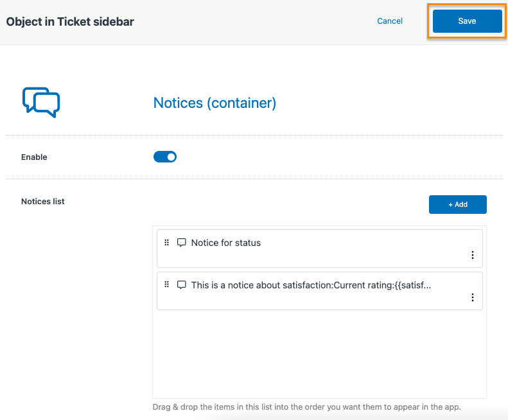The width and height of the screenshot is (508, 420).
Task: Click the + Add button
Action: 457,204
